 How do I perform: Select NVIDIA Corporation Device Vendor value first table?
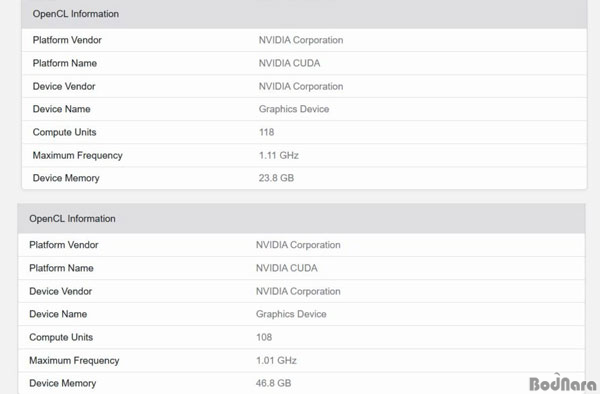301,86
